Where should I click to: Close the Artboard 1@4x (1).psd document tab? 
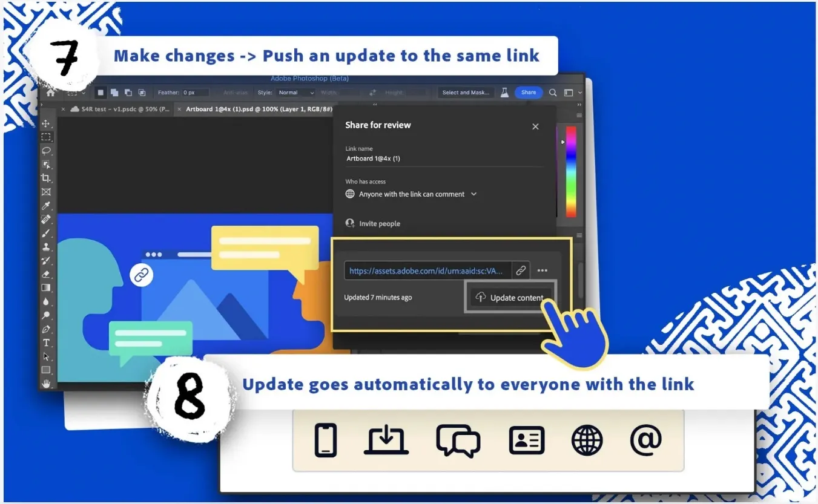[x=179, y=110]
